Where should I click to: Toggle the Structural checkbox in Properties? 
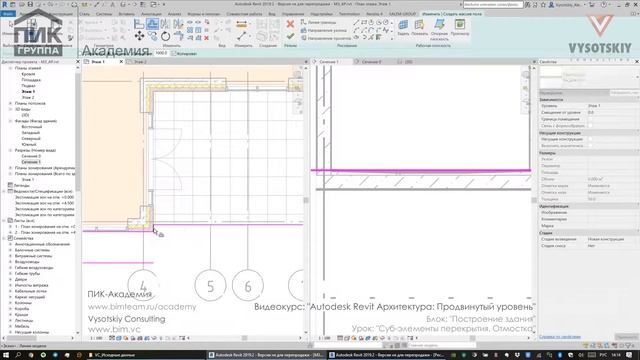(x=590, y=139)
